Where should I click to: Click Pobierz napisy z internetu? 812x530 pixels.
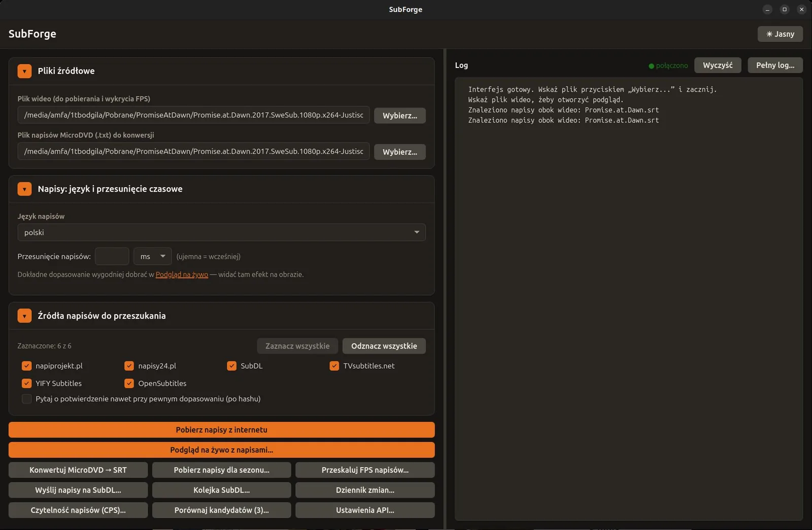(x=222, y=430)
